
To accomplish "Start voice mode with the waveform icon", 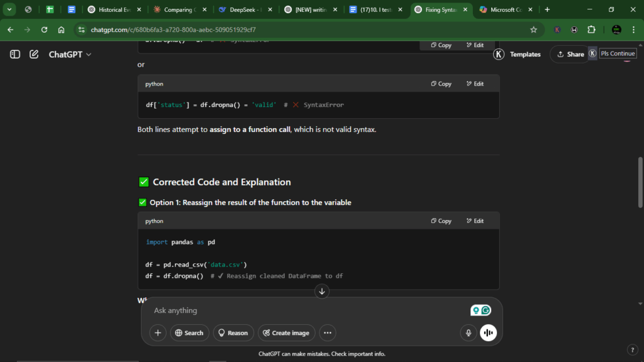I will pos(489,332).
